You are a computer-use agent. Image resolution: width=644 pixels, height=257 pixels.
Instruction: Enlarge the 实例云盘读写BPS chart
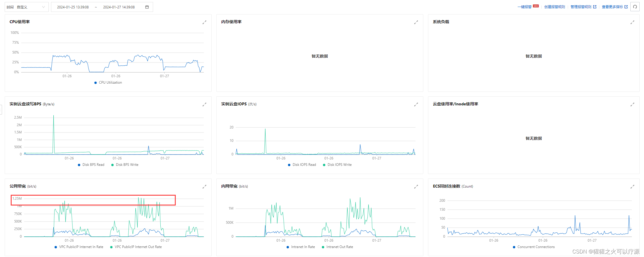click(204, 104)
